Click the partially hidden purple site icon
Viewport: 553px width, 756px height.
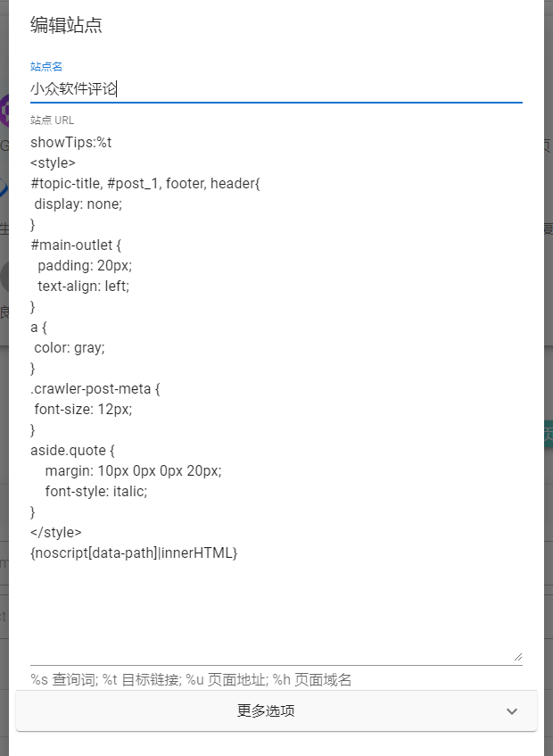[4, 116]
